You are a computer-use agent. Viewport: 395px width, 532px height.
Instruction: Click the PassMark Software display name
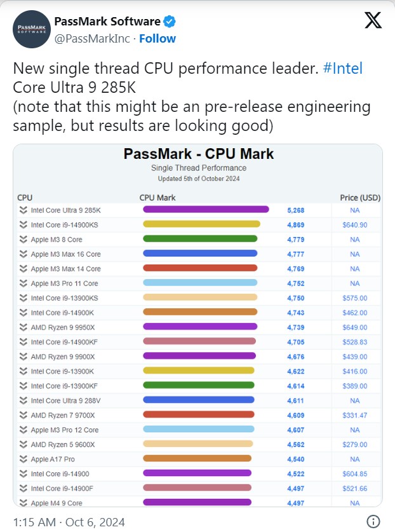point(107,22)
